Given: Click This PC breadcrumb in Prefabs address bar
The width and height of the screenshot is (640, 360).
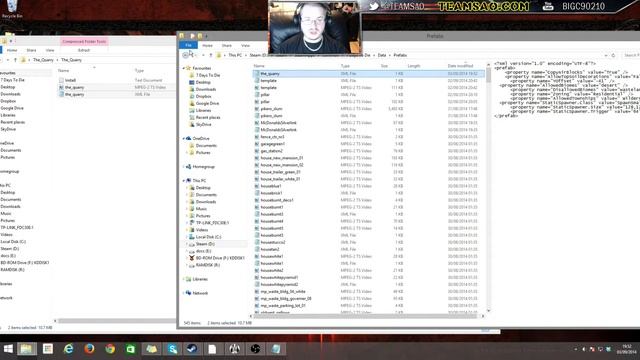Looking at the screenshot, I should (235, 55).
